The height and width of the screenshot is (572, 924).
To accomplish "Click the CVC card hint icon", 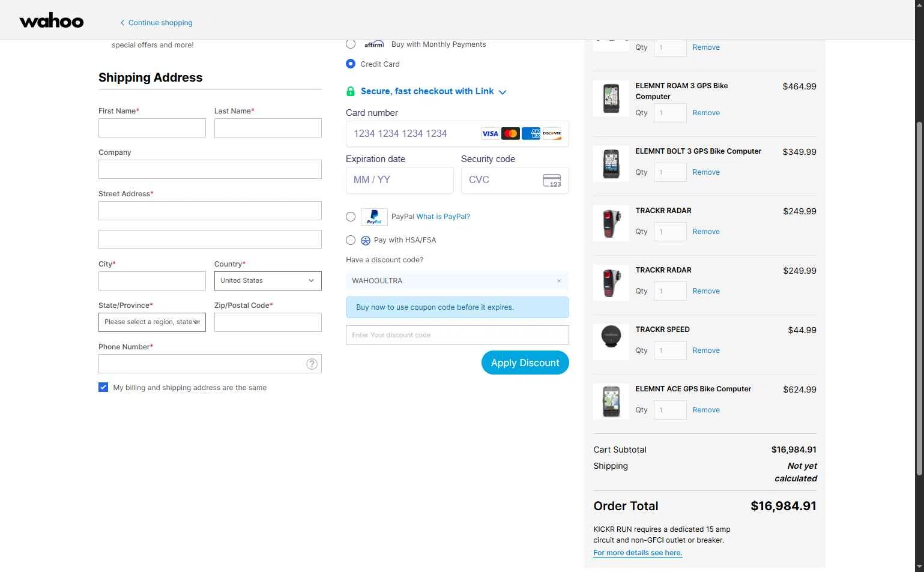I will point(552,181).
